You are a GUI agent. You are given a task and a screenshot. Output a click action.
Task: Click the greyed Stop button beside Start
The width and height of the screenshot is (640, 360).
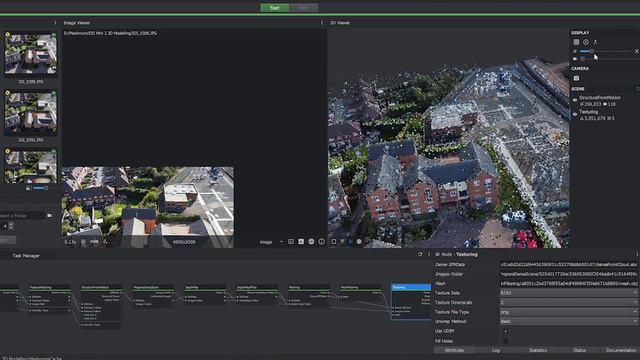coord(304,8)
